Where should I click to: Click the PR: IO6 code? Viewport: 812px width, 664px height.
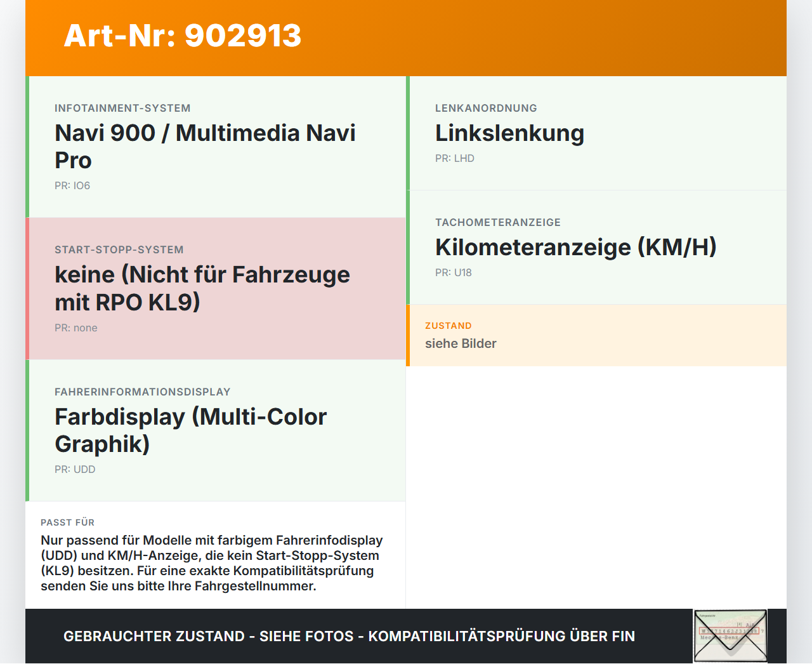click(72, 186)
